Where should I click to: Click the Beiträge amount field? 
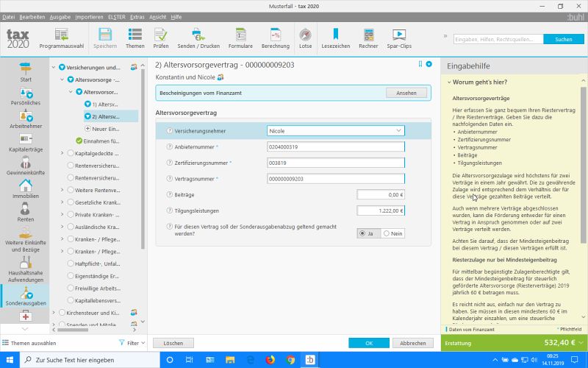380,194
